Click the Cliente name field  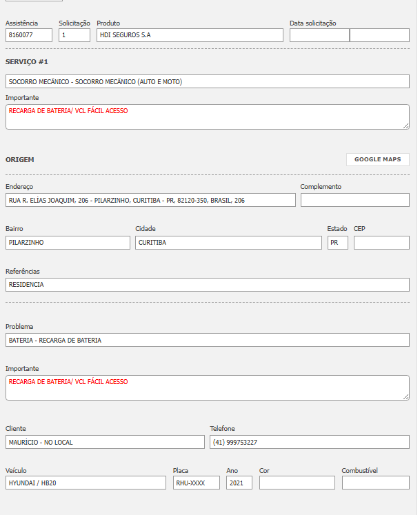105,442
